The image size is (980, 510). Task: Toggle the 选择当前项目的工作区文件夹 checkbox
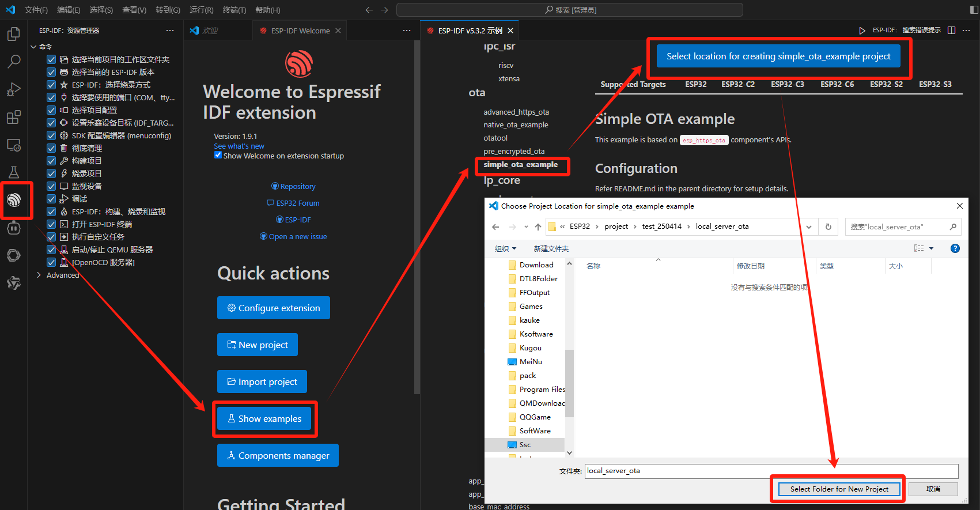[51, 59]
